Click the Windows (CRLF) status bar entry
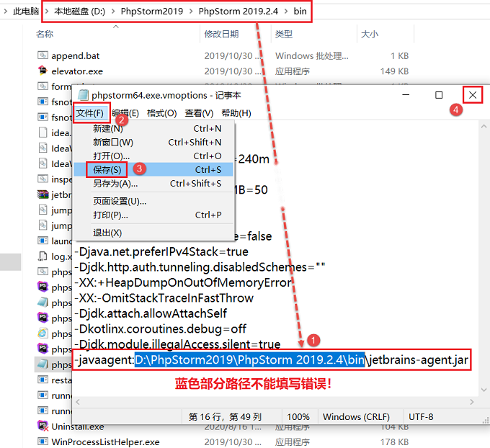 (x=356, y=417)
